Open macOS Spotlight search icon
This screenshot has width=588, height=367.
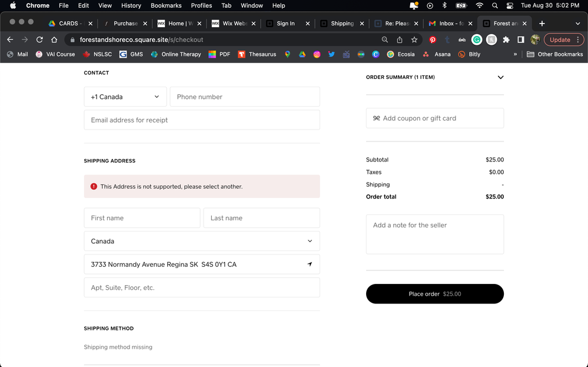pyautogui.click(x=495, y=5)
